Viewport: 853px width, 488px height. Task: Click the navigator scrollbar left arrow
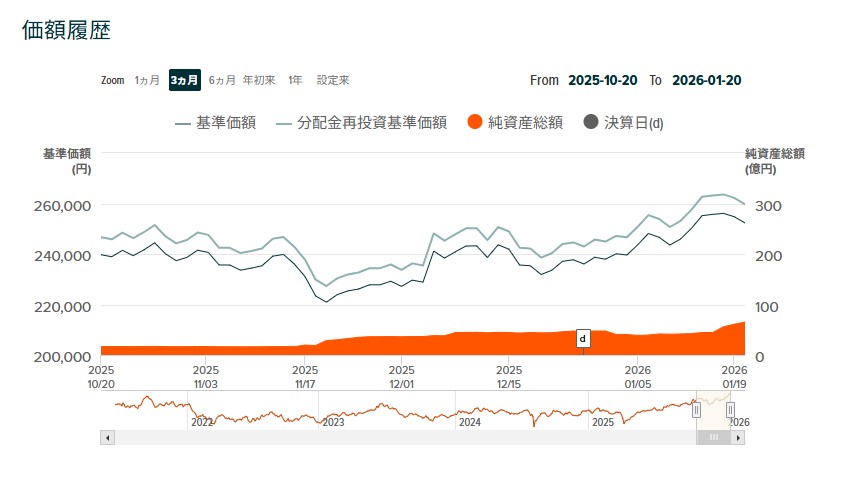[x=106, y=437]
